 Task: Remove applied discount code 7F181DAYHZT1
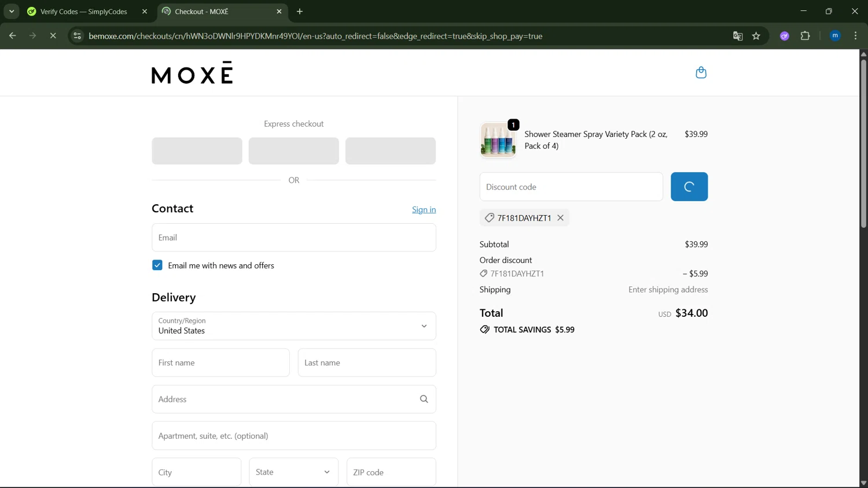[560, 218]
